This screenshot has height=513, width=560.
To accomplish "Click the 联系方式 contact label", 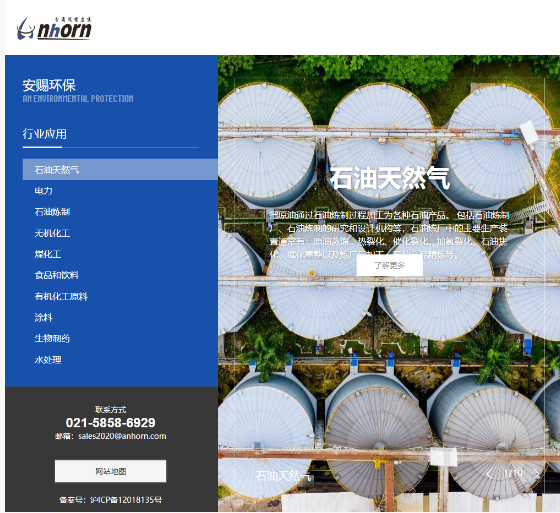I will 110,409.
